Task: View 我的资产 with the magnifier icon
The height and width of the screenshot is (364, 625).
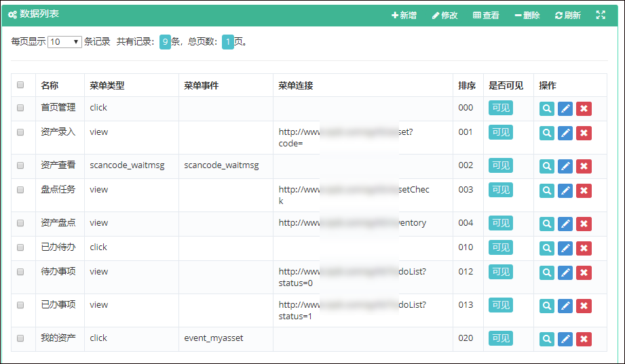Action: 547,339
